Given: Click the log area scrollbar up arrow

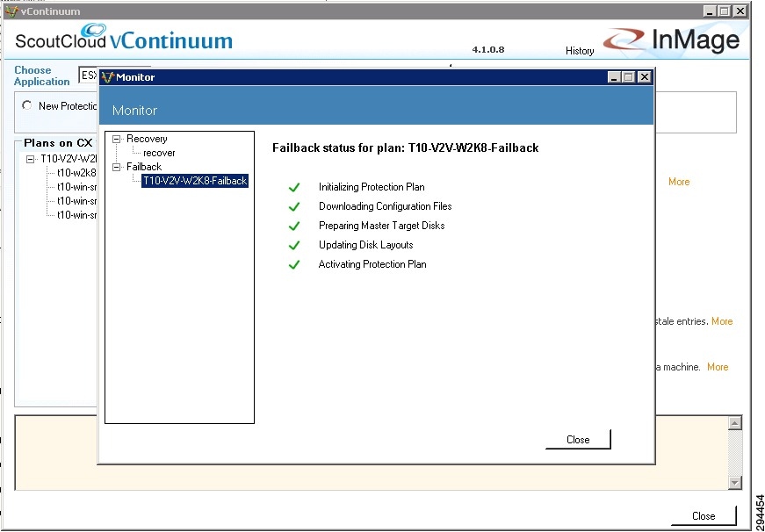Looking at the screenshot, I should click(735, 423).
